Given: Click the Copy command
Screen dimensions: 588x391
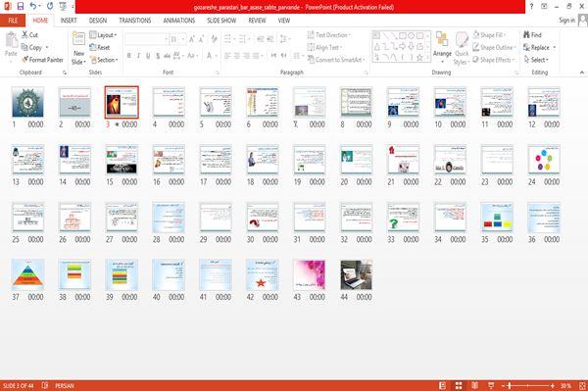Looking at the screenshot, I should coord(31,47).
